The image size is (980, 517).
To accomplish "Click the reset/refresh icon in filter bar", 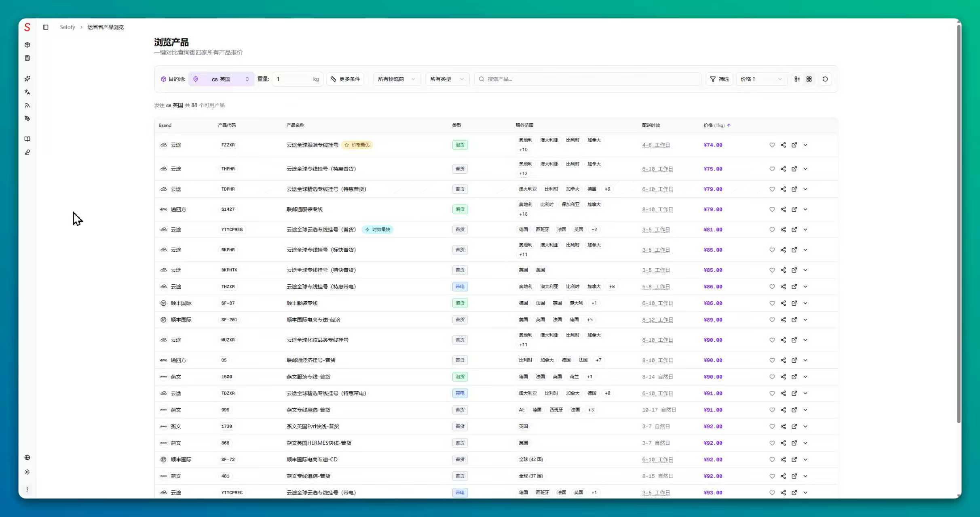I will click(x=825, y=79).
